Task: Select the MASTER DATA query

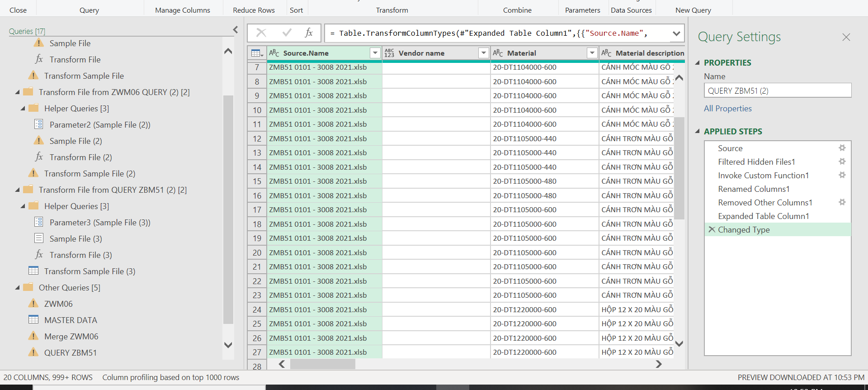Action: point(71,320)
